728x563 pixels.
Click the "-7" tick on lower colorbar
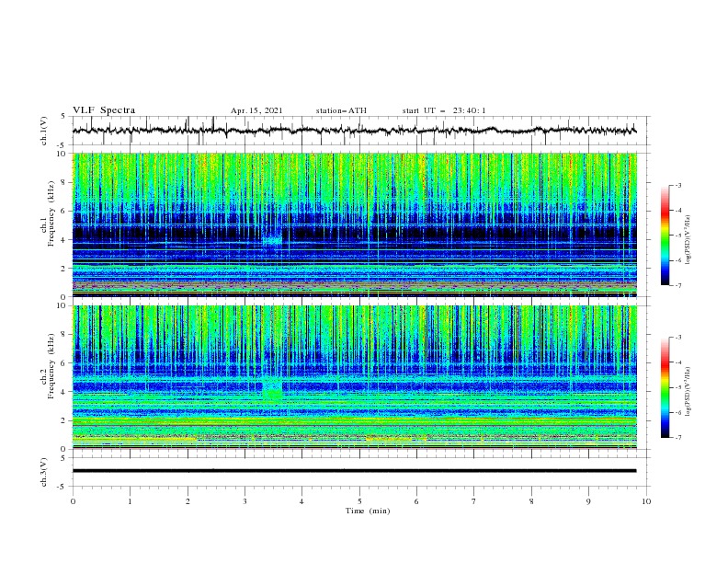tap(678, 438)
